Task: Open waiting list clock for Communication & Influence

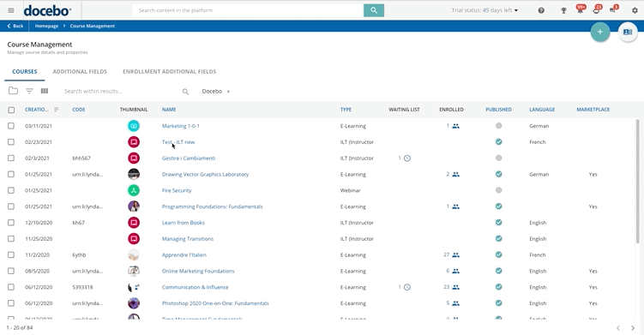Action: (x=407, y=287)
